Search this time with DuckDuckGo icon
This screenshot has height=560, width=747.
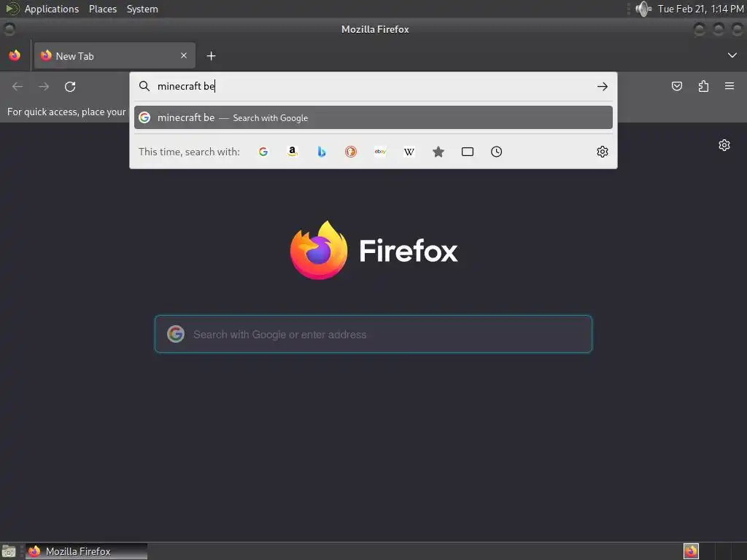click(x=351, y=152)
